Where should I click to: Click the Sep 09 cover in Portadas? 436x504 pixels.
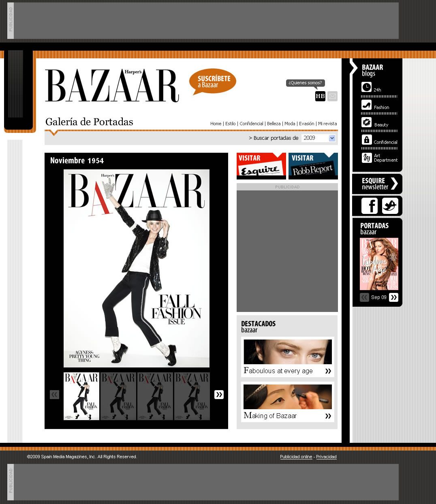379,264
